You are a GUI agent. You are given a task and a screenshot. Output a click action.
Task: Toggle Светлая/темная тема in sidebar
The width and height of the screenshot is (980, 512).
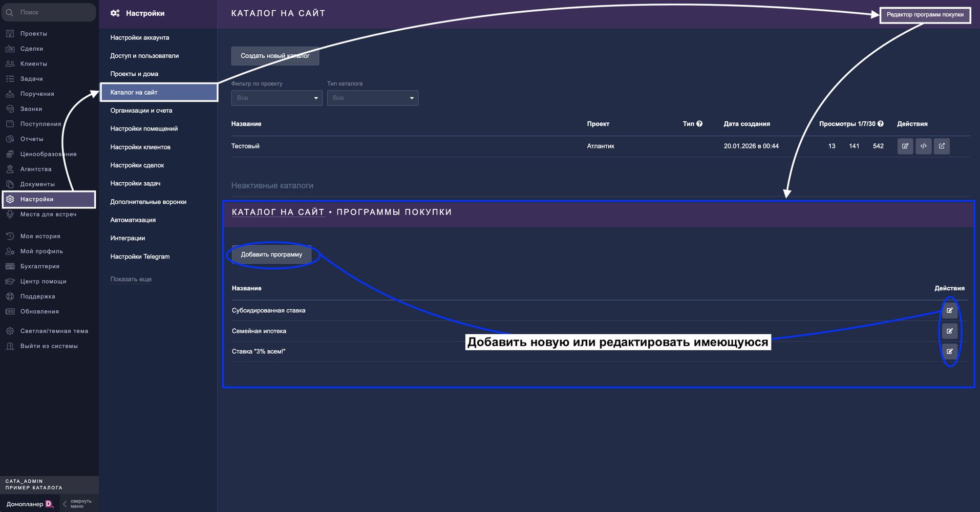tap(54, 331)
